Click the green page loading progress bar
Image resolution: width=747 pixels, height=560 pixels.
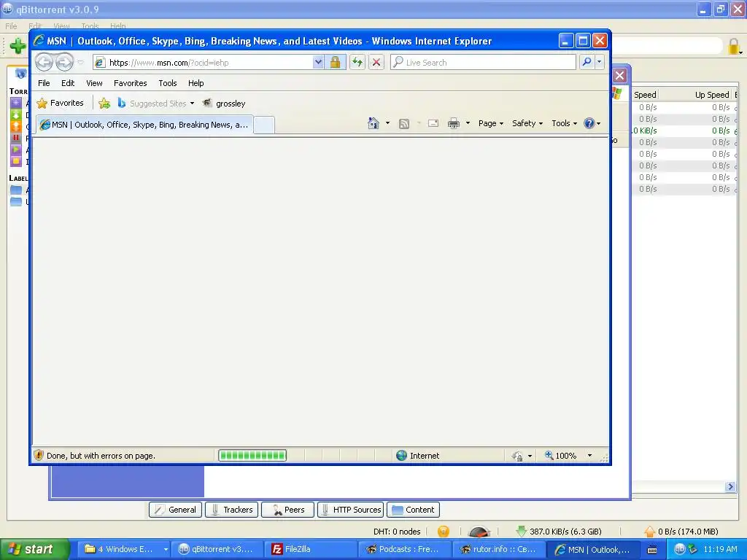252,455
